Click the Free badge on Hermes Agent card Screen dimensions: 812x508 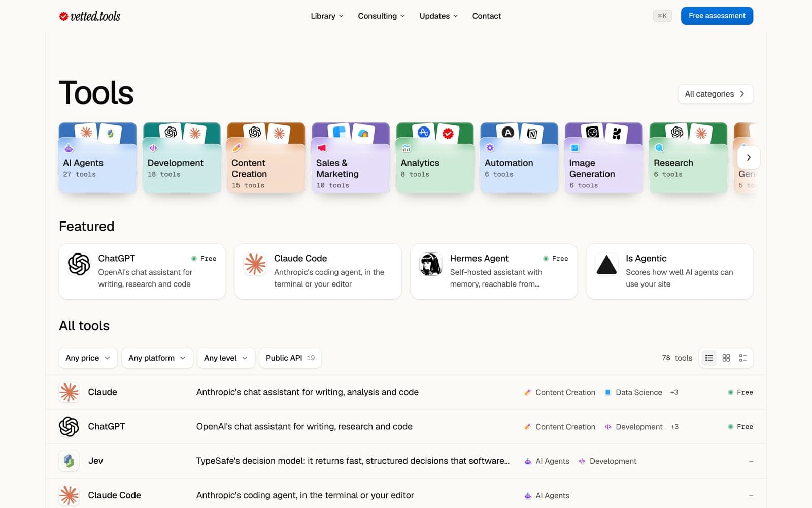556,259
